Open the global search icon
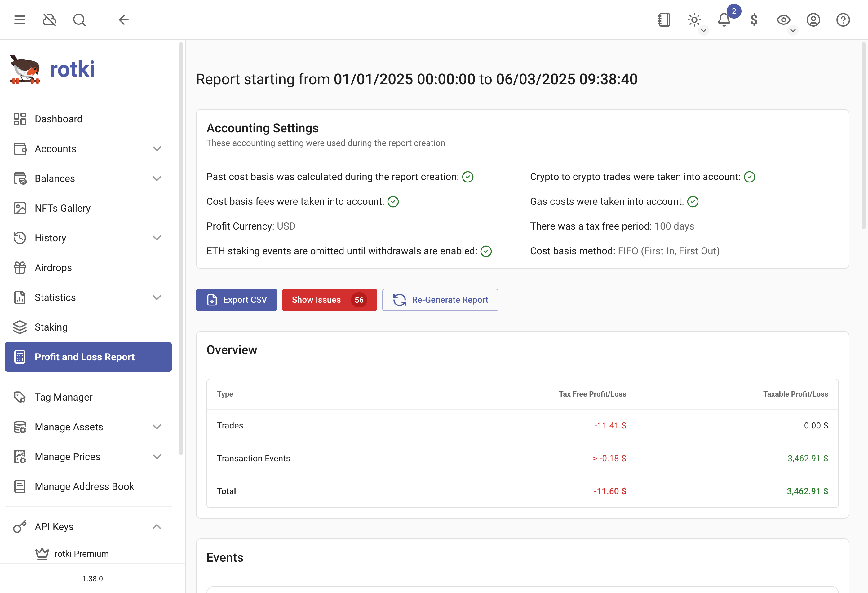 coord(79,20)
